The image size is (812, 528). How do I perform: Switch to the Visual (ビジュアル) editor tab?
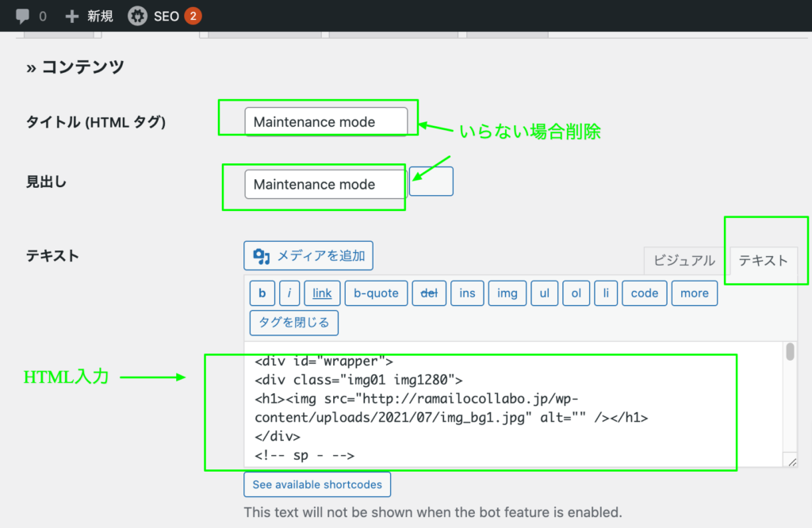[x=684, y=260]
